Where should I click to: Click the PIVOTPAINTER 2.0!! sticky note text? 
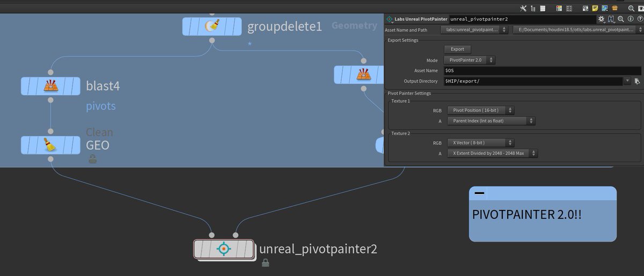click(x=527, y=214)
